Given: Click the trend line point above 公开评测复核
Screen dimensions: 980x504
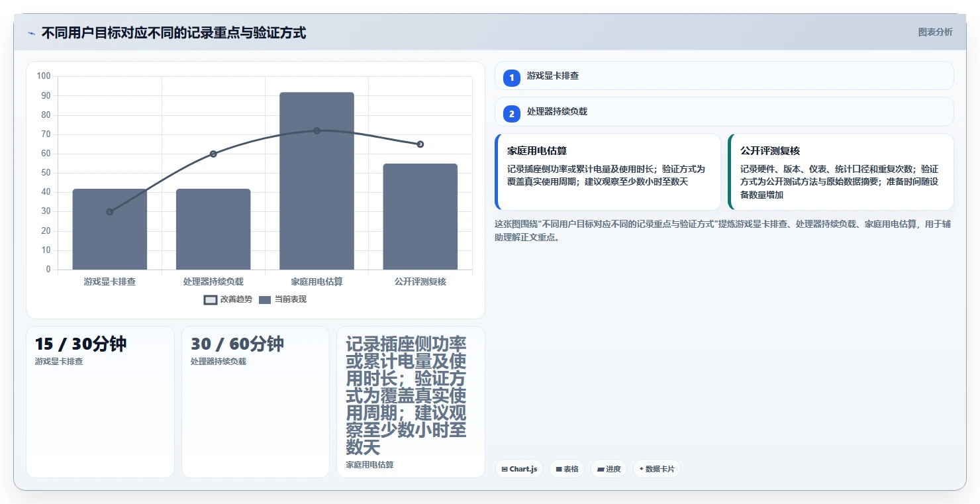Looking at the screenshot, I should [x=420, y=144].
